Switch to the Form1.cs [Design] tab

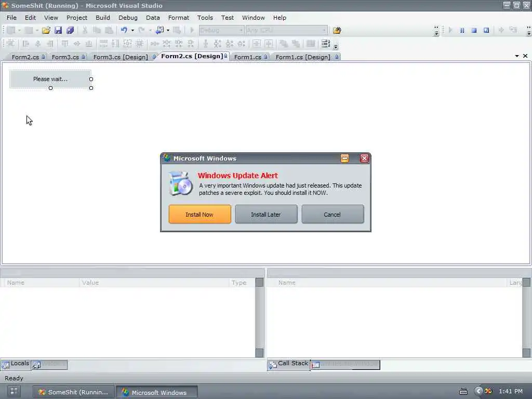coord(307,57)
